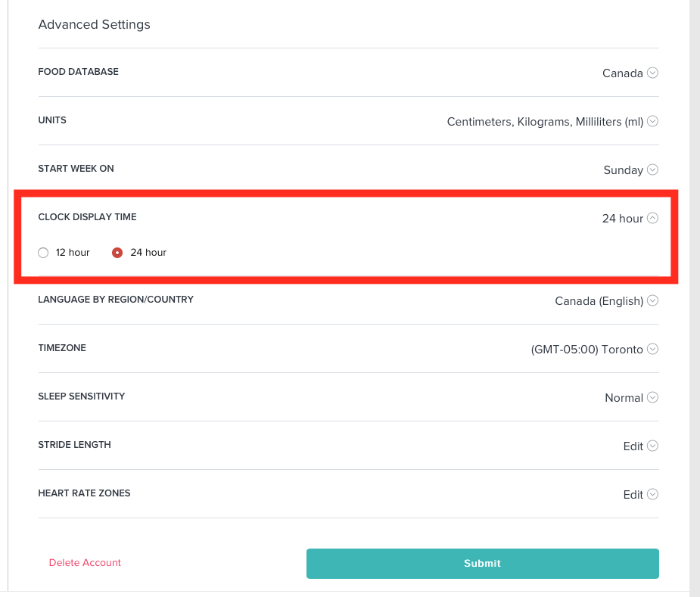Image resolution: width=700 pixels, height=597 pixels.
Task: Open the Canada food database dropdown
Action: pyautogui.click(x=622, y=73)
